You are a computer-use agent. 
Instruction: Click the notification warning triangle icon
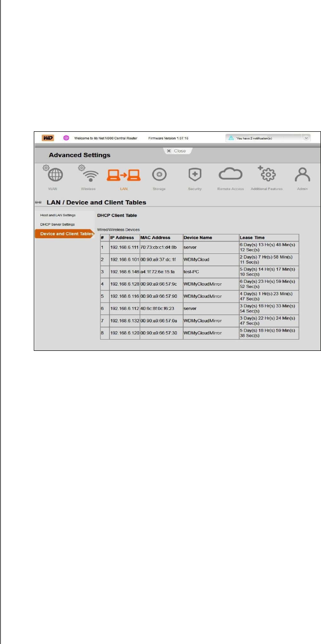tap(230, 138)
